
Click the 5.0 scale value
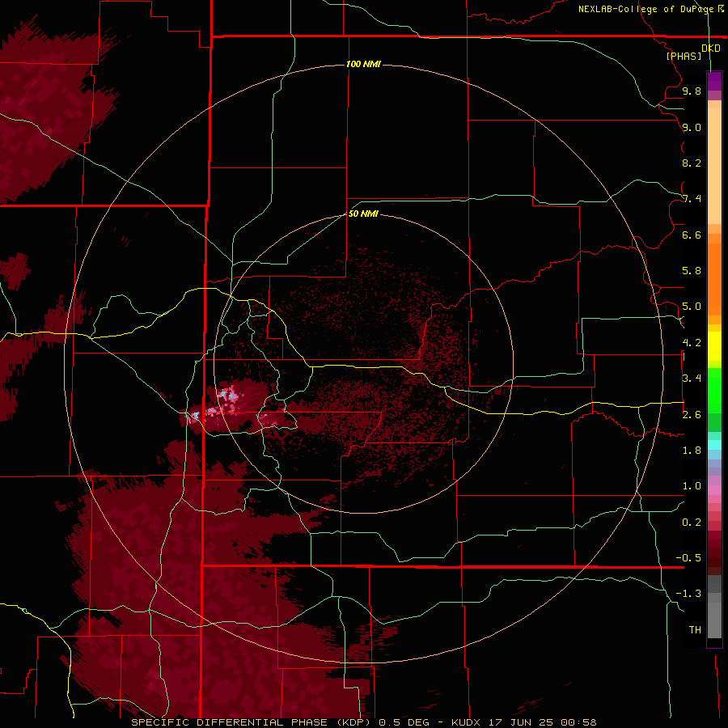click(692, 307)
